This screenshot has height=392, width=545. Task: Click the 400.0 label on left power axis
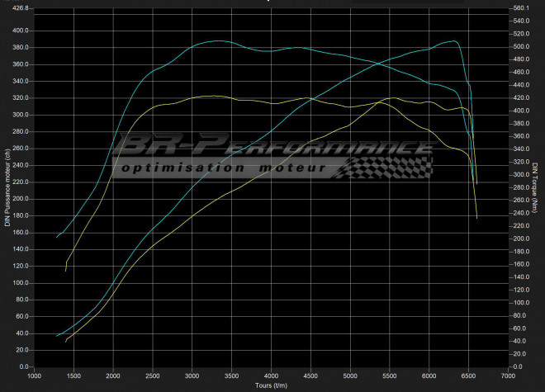pyautogui.click(x=18, y=31)
